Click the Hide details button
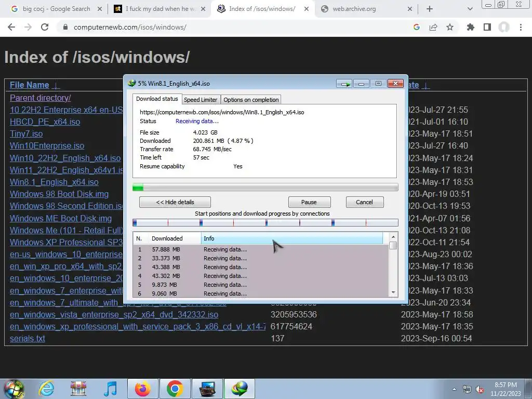Viewport: 532px width, 399px height. (x=175, y=202)
